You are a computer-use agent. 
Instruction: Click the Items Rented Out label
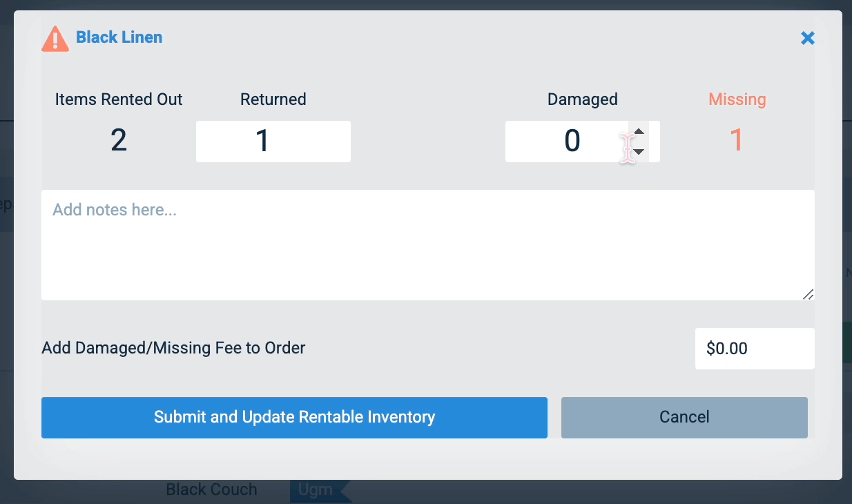(x=118, y=99)
